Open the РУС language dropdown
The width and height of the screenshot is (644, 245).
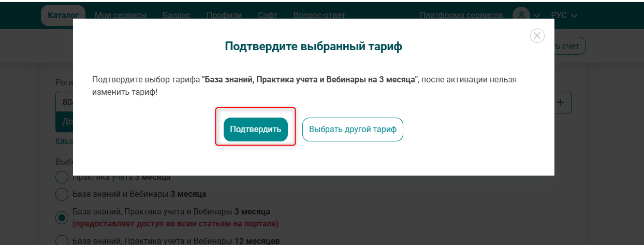pyautogui.click(x=564, y=16)
